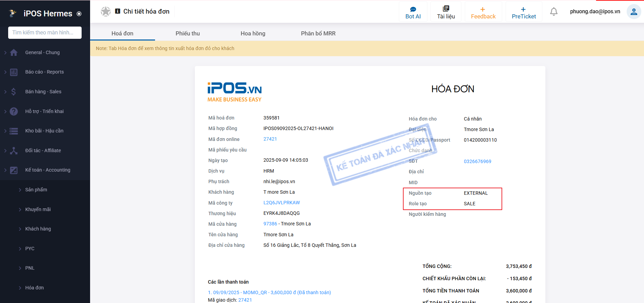Viewport: 644px width, 303px height.
Task: Toggle the sidebar pin radio icon
Action: 79,14
